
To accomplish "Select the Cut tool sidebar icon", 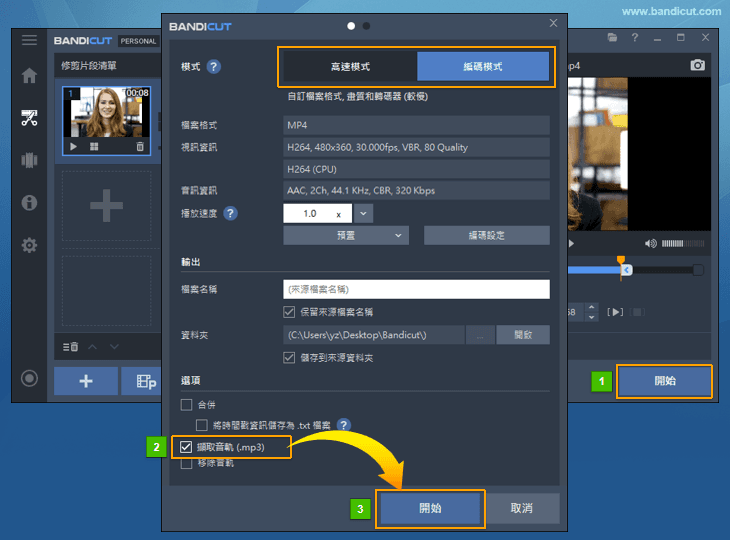I will (29, 118).
